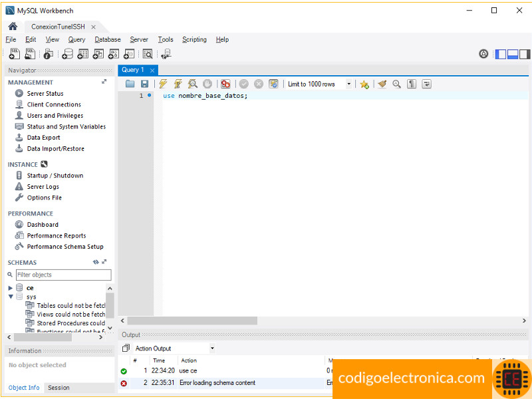Image resolution: width=532 pixels, height=399 pixels.
Task: Commit the transaction icon
Action: click(x=244, y=84)
